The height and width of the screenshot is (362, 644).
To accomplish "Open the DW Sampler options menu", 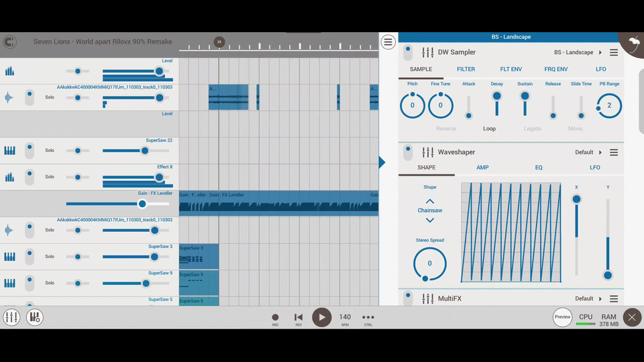I will [614, 52].
